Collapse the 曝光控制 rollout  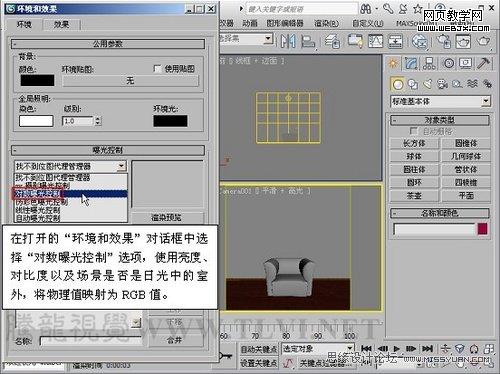(x=108, y=150)
